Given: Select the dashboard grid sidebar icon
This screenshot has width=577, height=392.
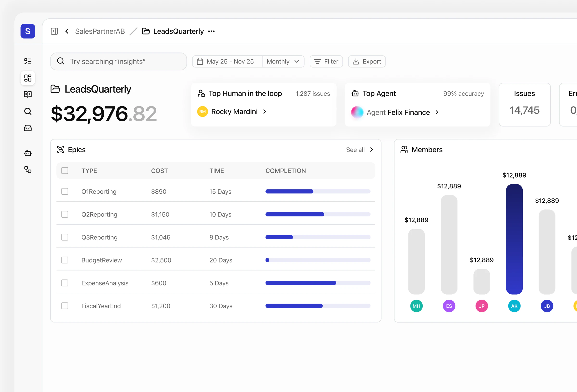Looking at the screenshot, I should (x=28, y=78).
